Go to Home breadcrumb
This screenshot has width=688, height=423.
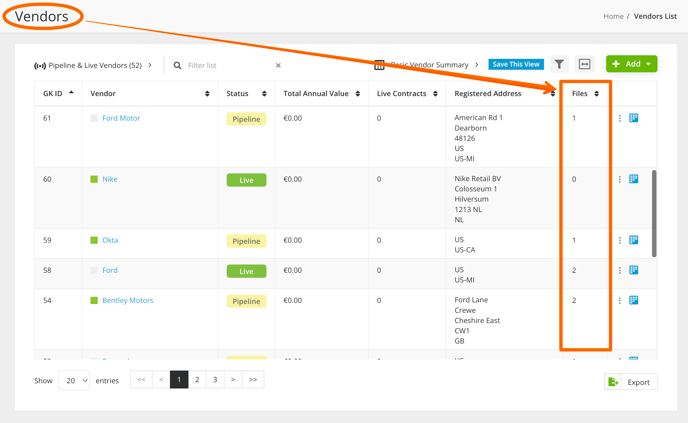[613, 16]
